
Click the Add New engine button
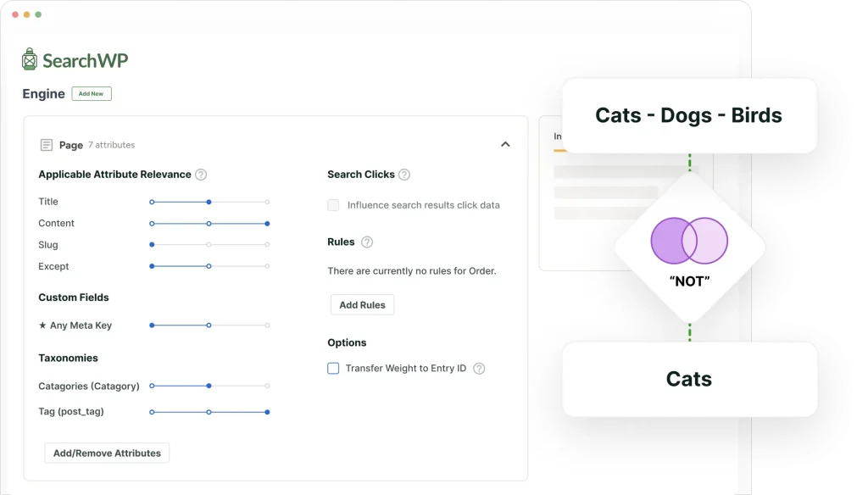coord(92,93)
